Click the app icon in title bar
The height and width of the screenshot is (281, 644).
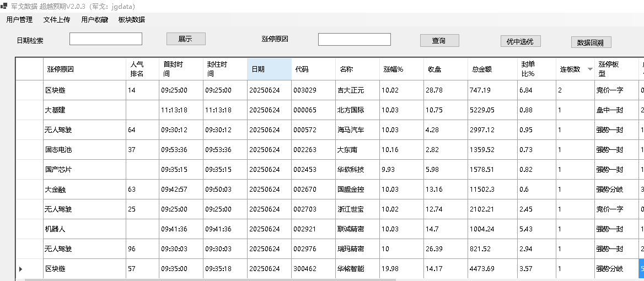click(4, 7)
